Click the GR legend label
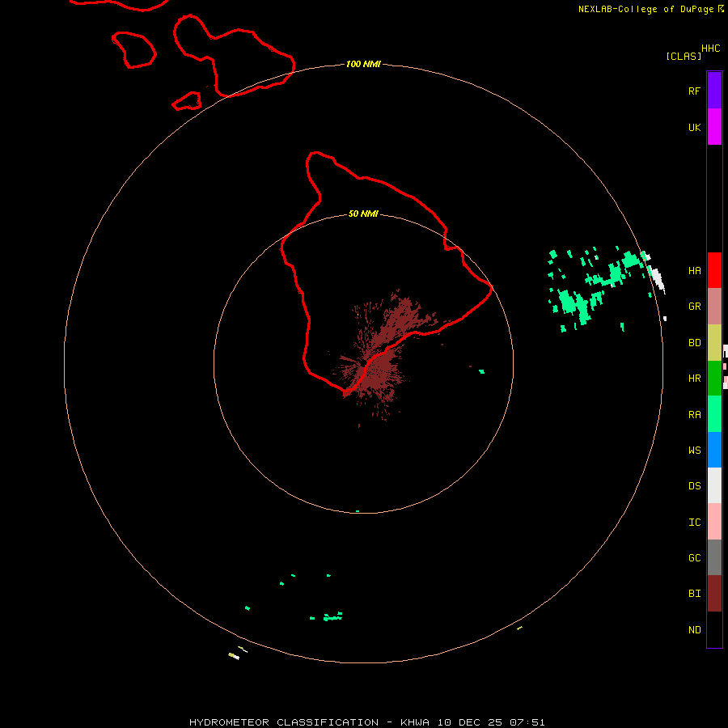Screen dimensions: 728x728 (x=694, y=307)
